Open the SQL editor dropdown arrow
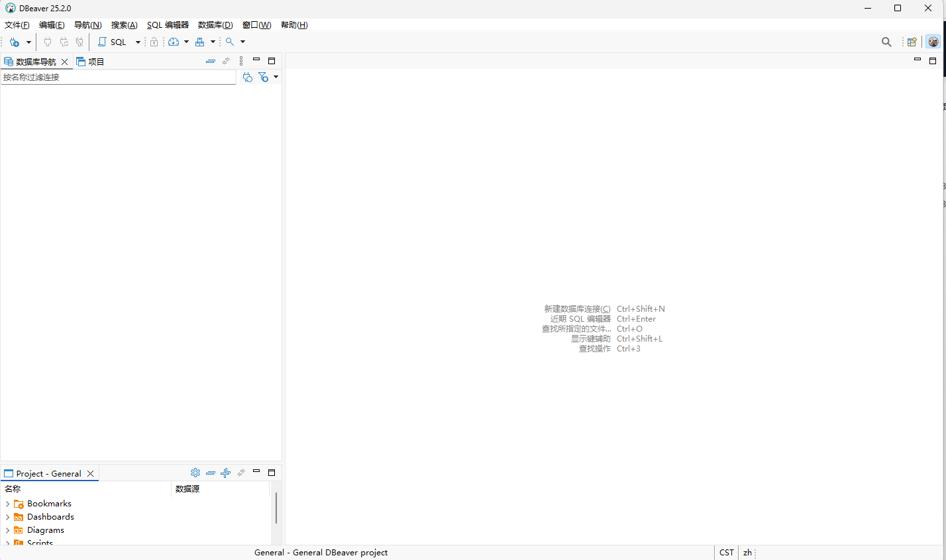Viewport: 946px width, 560px height. coord(138,42)
